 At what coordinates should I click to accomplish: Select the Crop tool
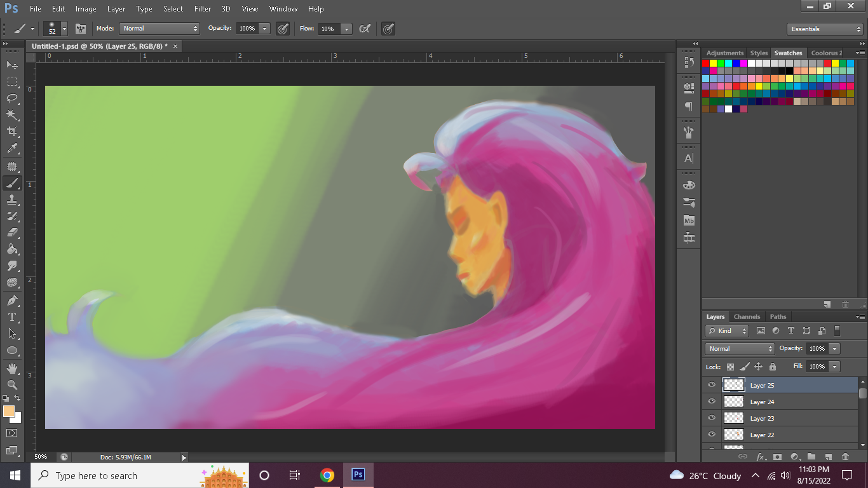12,132
